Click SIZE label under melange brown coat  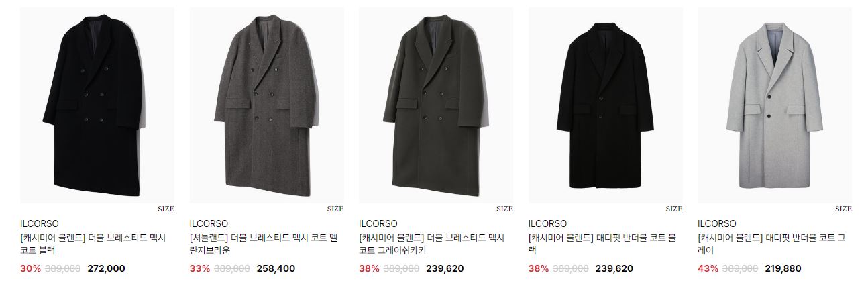point(335,209)
